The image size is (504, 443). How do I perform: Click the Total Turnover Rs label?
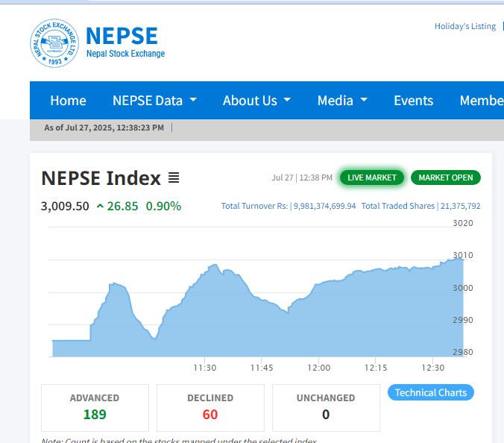tap(254, 206)
